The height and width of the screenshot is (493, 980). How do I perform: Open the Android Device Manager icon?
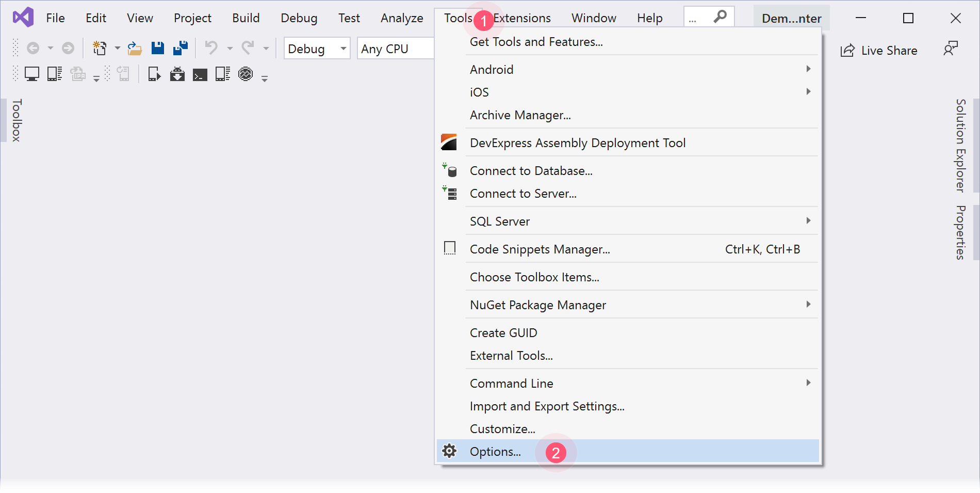(222, 74)
